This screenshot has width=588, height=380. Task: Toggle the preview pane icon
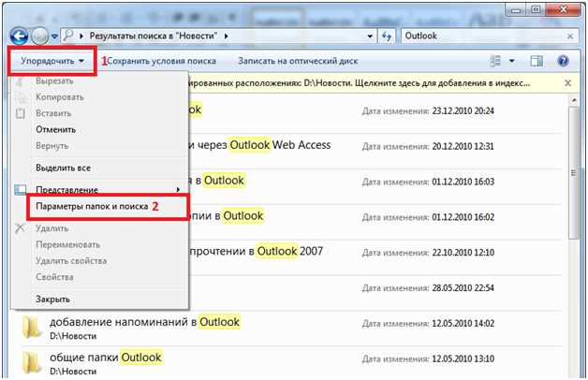tap(537, 61)
